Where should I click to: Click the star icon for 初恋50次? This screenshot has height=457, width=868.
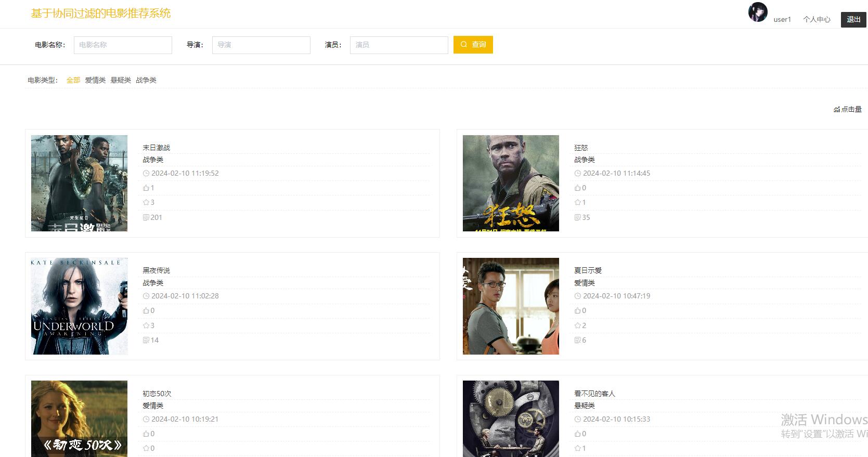146,448
